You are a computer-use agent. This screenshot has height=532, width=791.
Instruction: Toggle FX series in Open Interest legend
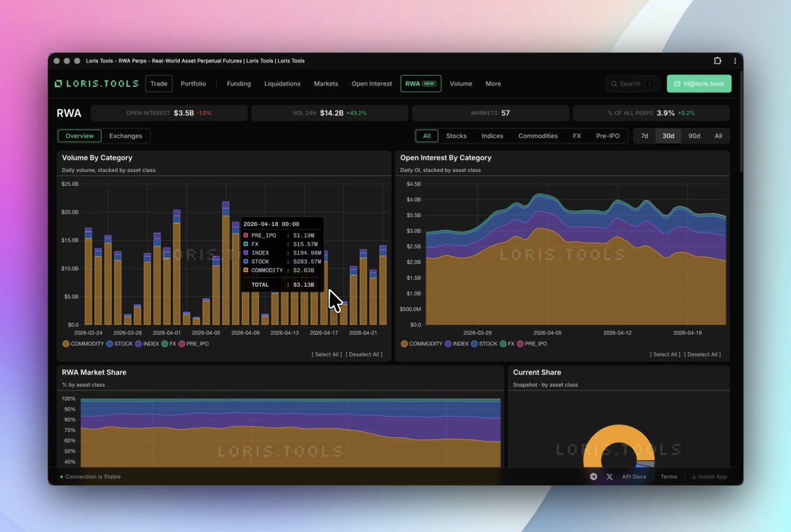(x=508, y=344)
